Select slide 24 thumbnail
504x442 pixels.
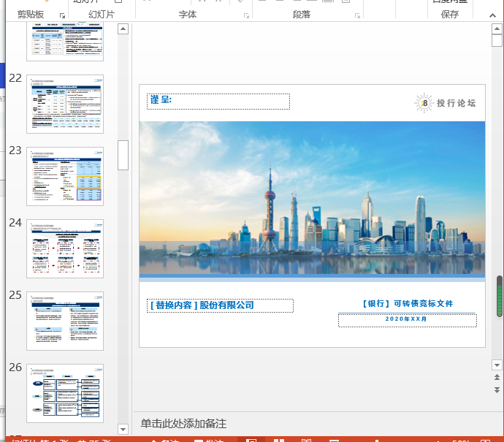(65, 248)
